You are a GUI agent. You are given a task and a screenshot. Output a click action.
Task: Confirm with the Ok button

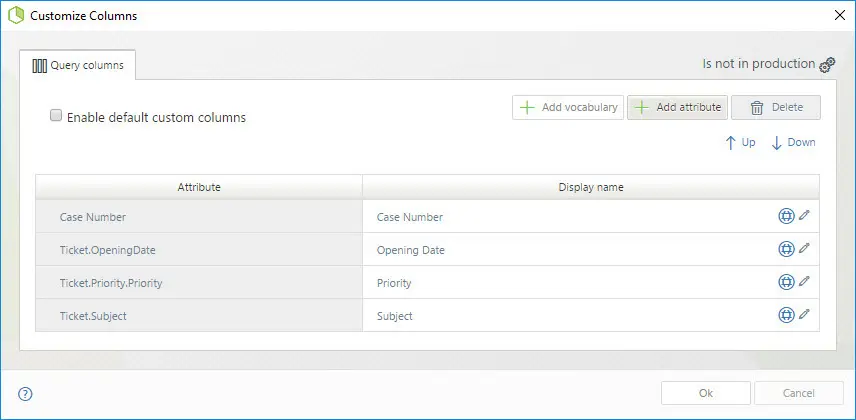(x=706, y=393)
